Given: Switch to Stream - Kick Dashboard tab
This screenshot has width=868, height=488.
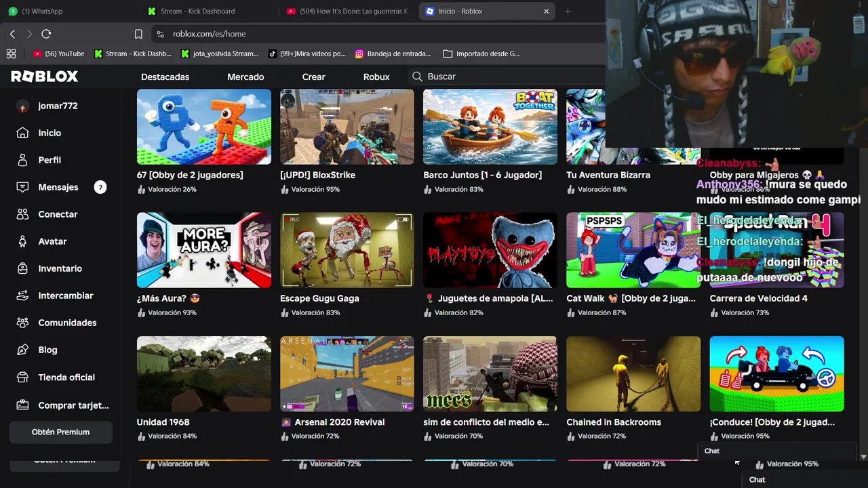Looking at the screenshot, I should tap(208, 11).
